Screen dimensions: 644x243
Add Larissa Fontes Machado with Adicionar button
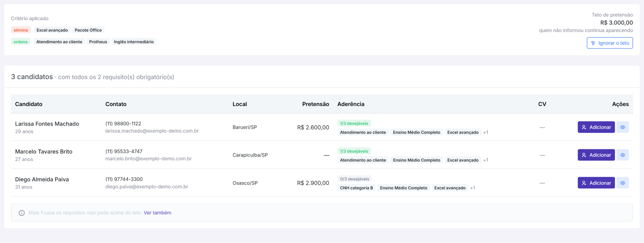tap(596, 127)
